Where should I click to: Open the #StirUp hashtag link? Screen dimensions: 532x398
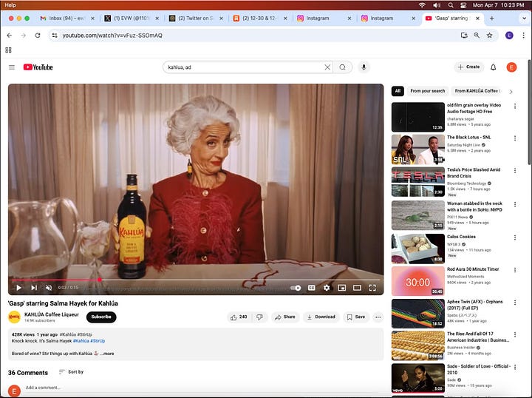98,341
